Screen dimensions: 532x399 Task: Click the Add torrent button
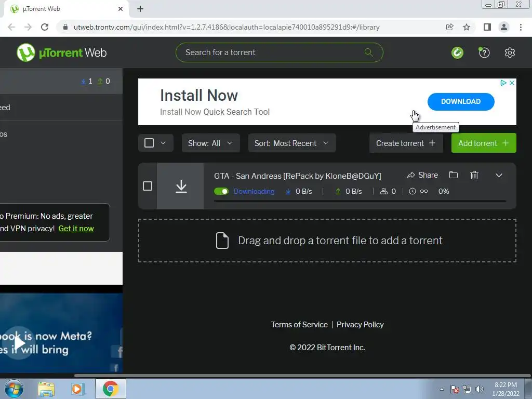(484, 143)
